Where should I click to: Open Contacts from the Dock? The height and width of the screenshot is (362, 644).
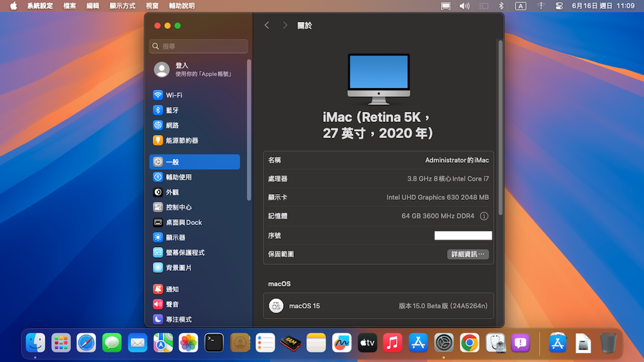240,343
